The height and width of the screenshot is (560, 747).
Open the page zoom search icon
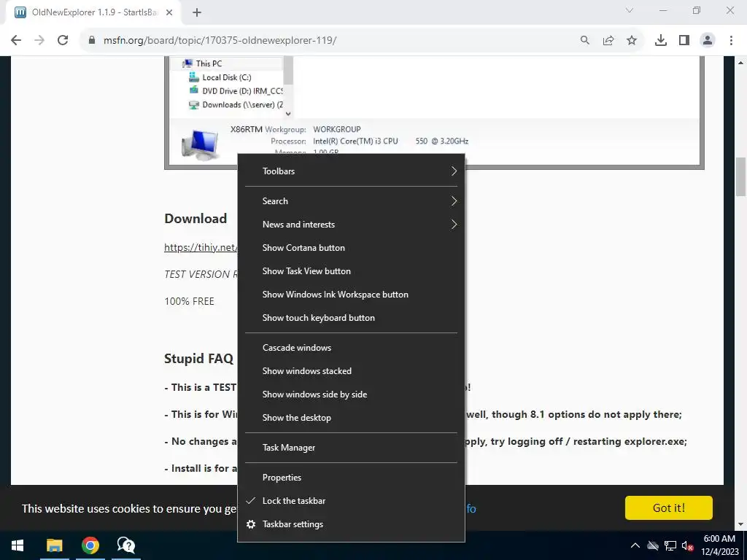tap(584, 40)
